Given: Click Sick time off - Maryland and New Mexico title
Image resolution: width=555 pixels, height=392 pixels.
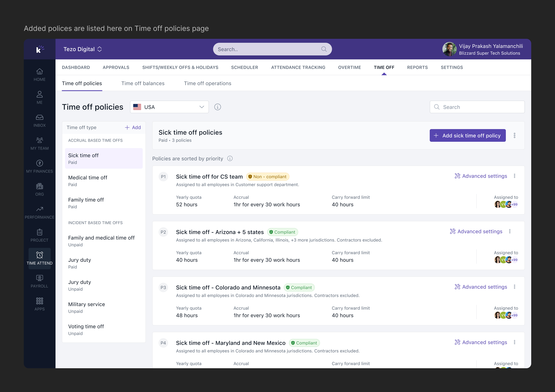Looking at the screenshot, I should click(231, 343).
